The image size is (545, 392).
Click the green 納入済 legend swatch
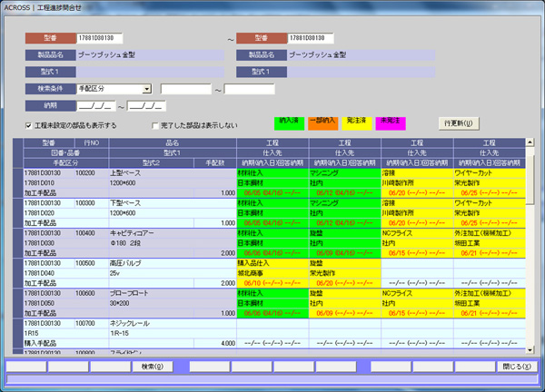(289, 123)
